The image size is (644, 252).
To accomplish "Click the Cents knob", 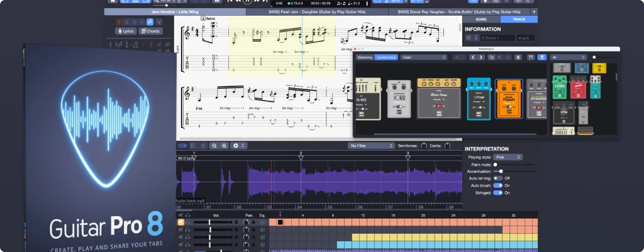I will 447,146.
